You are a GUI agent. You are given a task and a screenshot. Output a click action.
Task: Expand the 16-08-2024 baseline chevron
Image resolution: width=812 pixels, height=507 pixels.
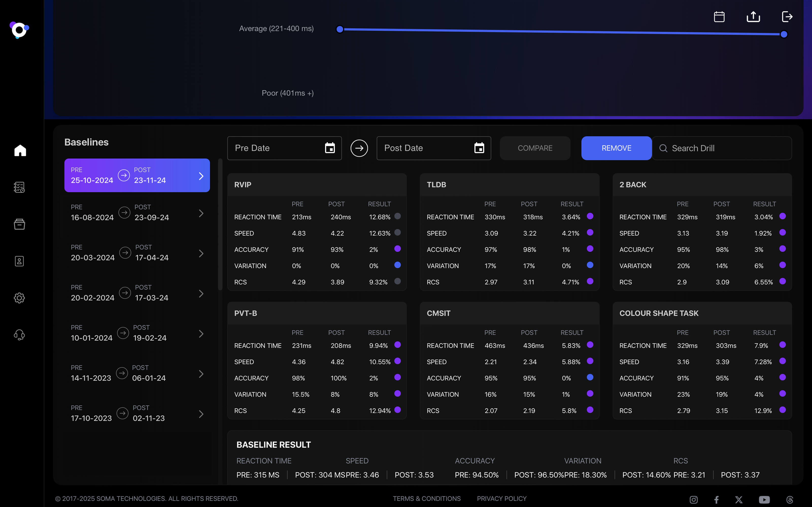point(201,213)
